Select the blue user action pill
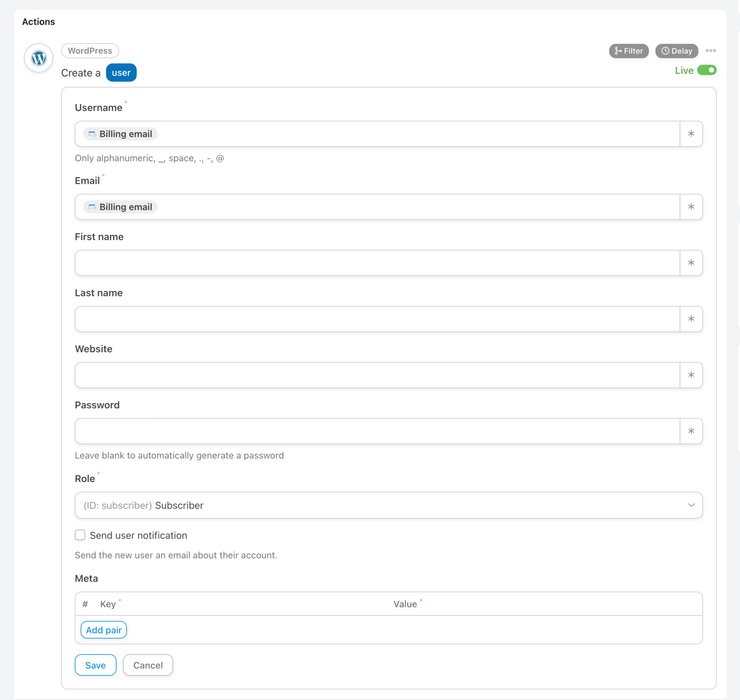The width and height of the screenshot is (740, 700). click(121, 73)
